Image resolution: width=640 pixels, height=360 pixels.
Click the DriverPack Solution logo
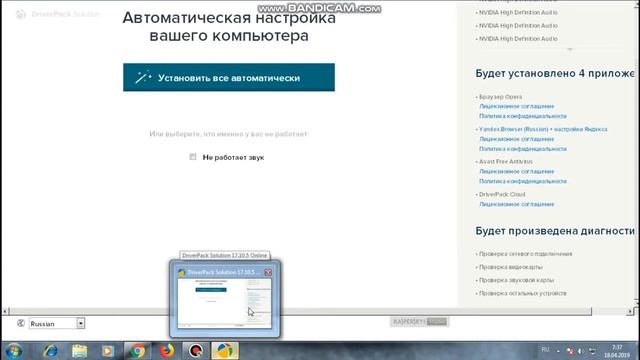tap(58, 14)
